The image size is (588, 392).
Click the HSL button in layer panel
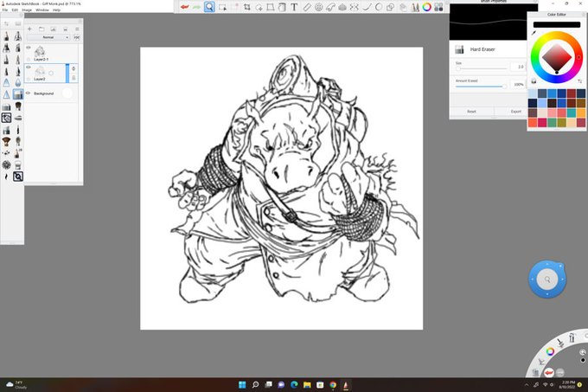(76, 37)
